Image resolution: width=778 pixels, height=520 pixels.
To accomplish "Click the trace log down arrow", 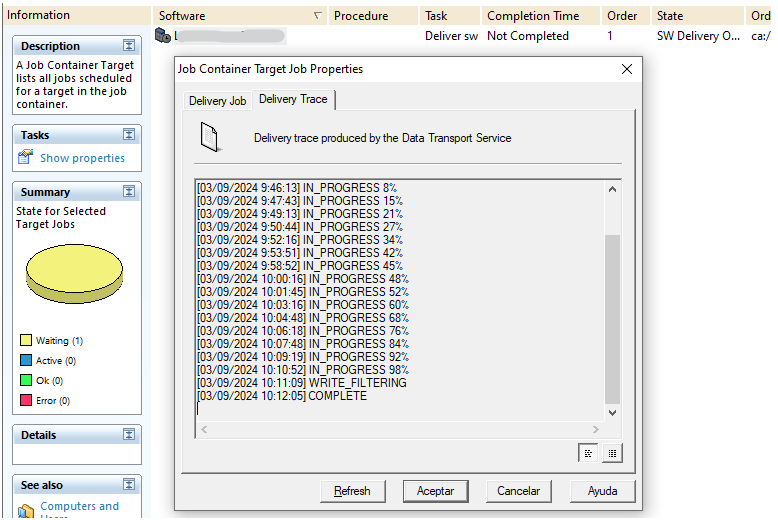I will (612, 413).
